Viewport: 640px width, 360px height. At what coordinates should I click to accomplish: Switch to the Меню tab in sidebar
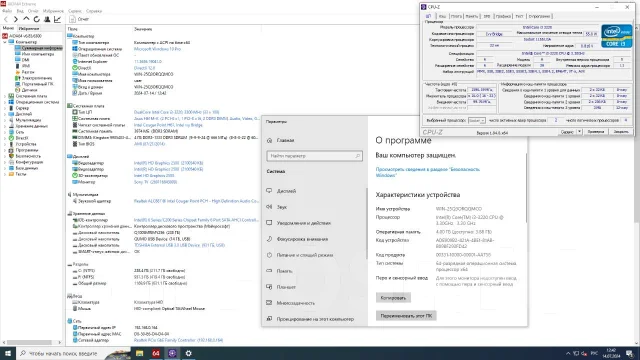[8, 29]
